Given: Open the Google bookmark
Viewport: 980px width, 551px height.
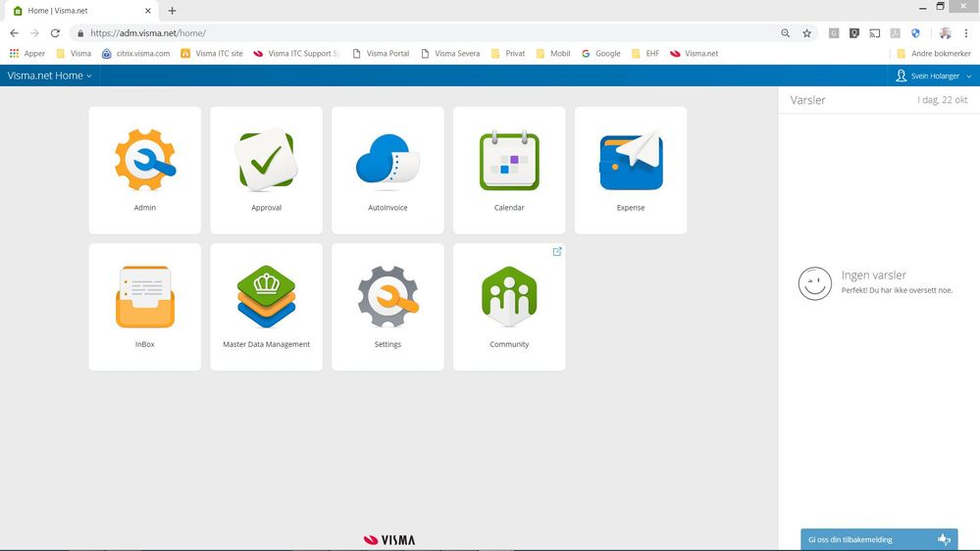Looking at the screenshot, I should 600,54.
